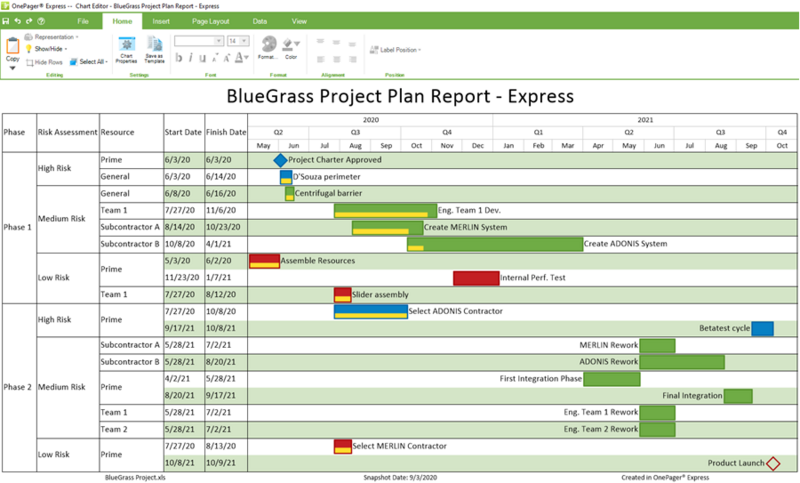Click top-right alignment icon
This screenshot has width=800, height=483.
(x=352, y=43)
